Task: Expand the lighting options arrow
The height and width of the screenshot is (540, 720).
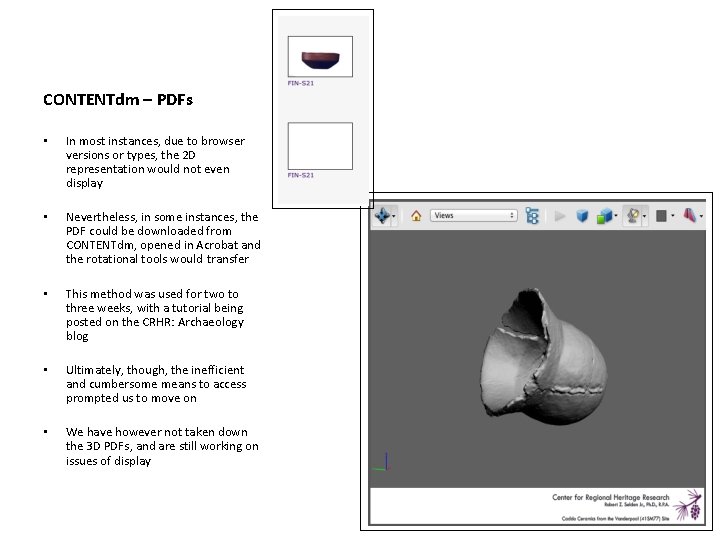Action: [644, 216]
